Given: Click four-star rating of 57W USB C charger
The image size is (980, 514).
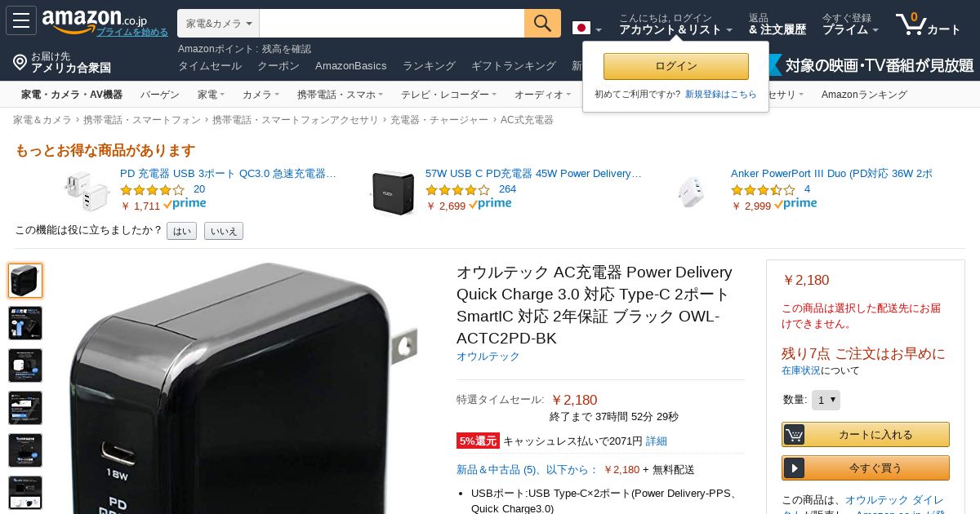Looking at the screenshot, I should click(x=457, y=189).
